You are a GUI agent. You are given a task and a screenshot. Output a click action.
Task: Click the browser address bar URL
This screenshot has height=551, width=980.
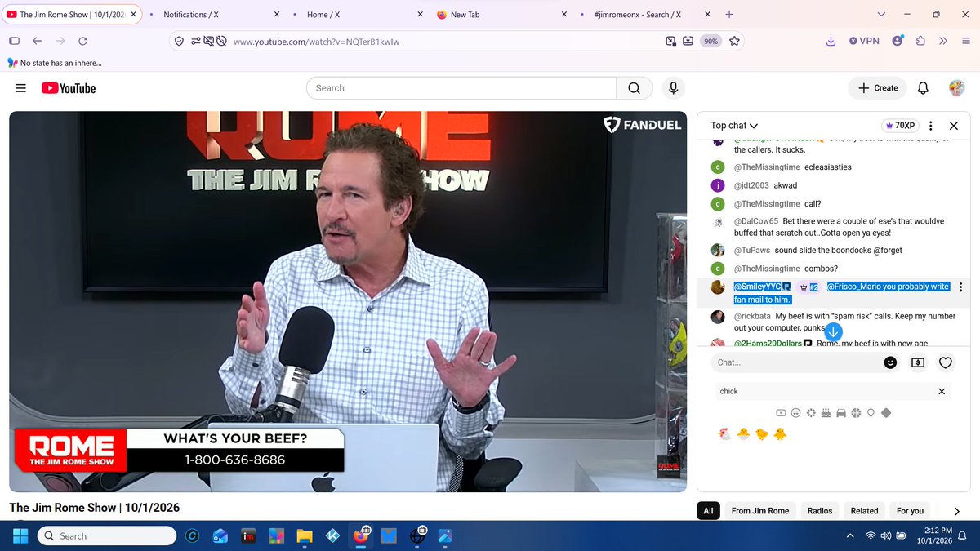[316, 41]
